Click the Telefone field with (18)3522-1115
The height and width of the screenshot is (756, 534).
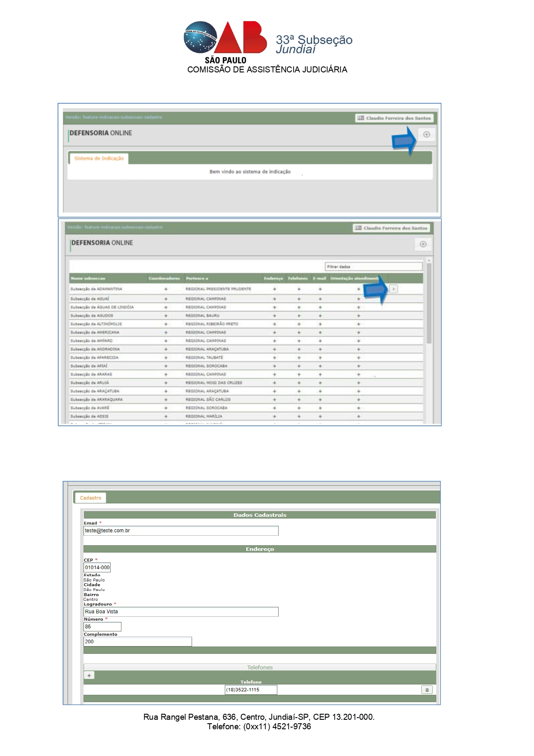251,690
